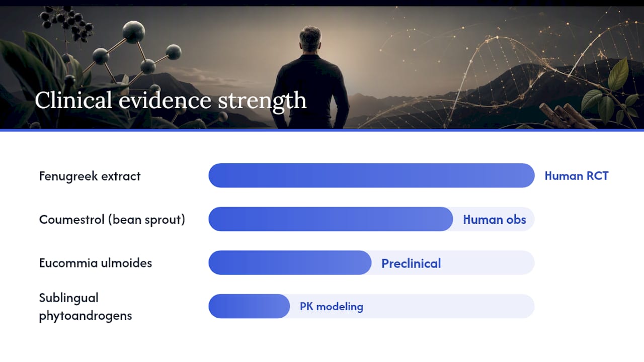644x362 pixels.
Task: Select the Coumestrol (bean sprout) label
Action: pos(112,220)
